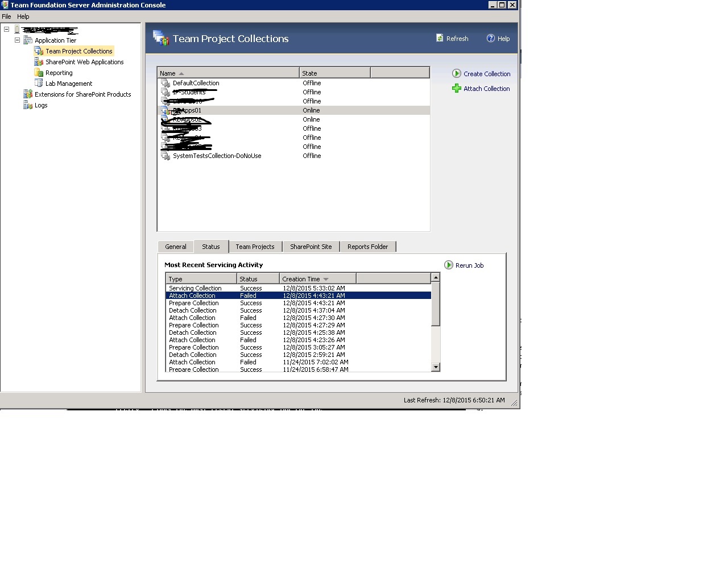Select the SystemTestsCollection-DoNoUse row

click(294, 156)
